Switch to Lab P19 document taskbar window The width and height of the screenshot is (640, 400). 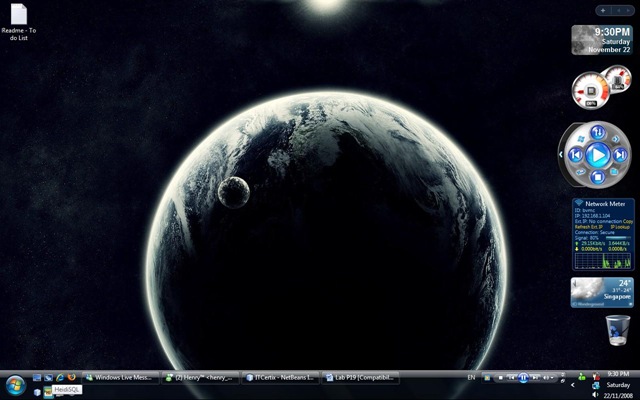360,378
